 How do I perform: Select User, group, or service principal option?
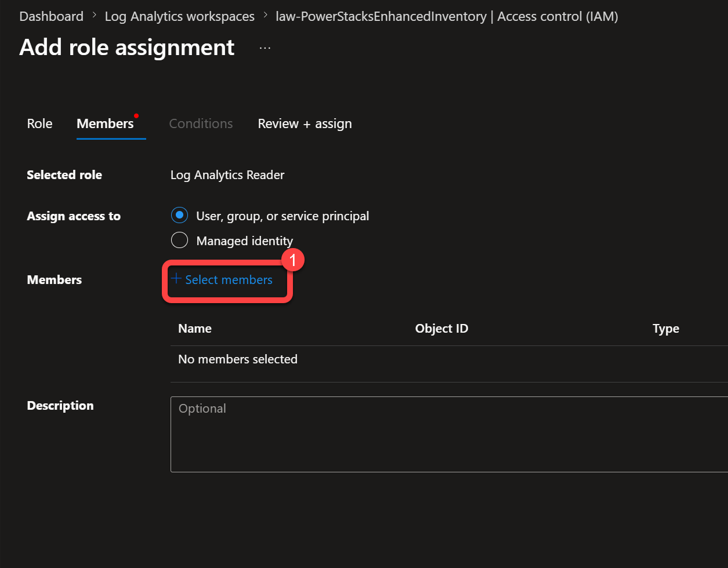pos(180,216)
